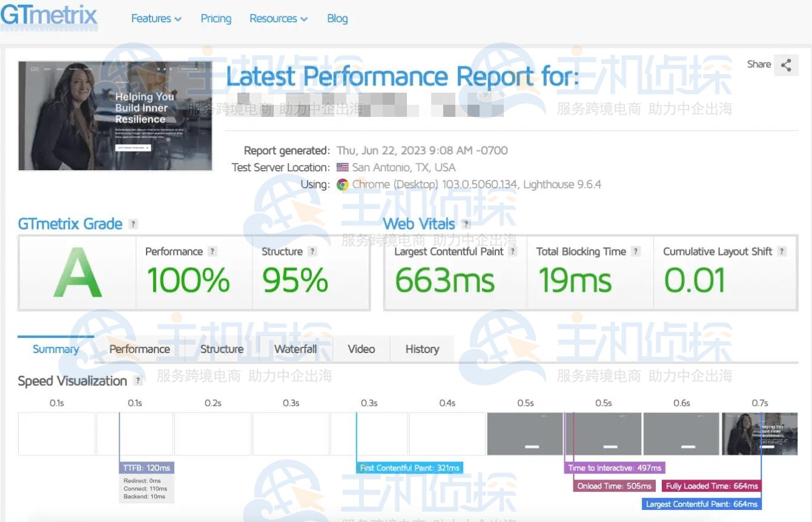Click the Share label text
Screen dimensions: 812x522
(759, 64)
